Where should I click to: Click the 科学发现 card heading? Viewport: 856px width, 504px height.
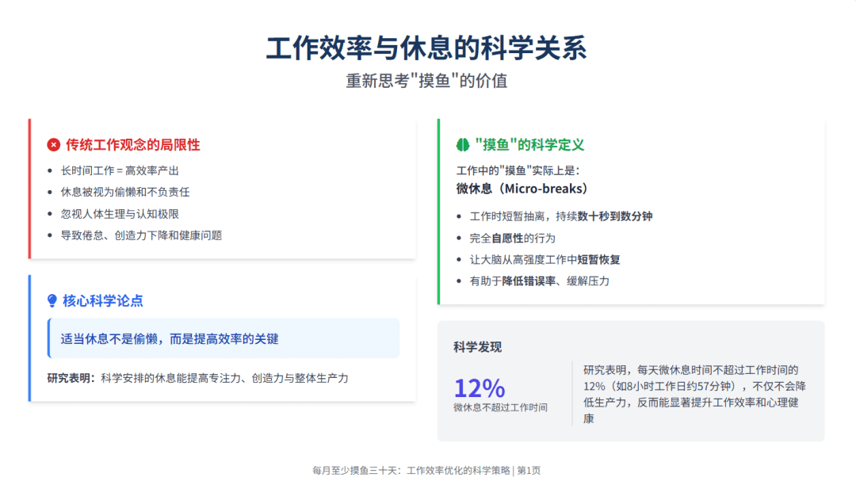click(477, 347)
